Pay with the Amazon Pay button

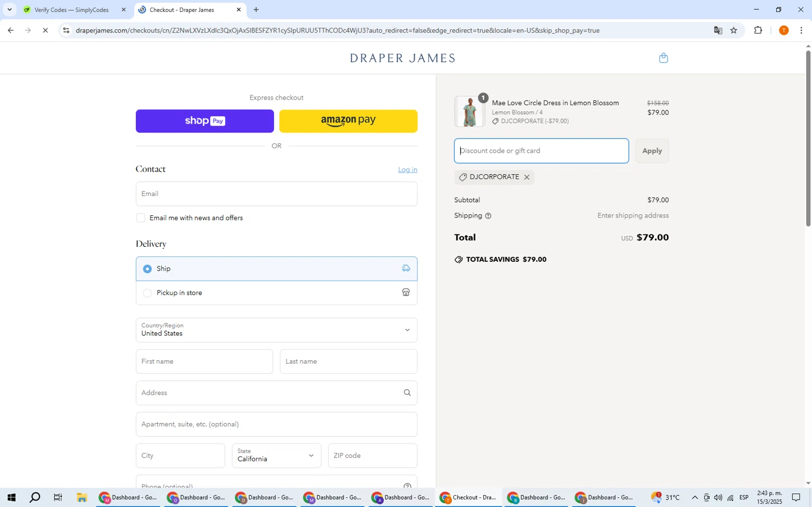click(348, 121)
